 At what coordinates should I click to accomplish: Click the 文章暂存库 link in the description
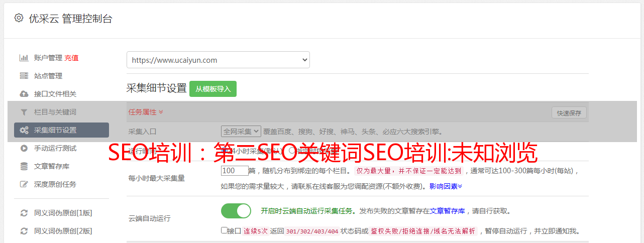(447, 211)
